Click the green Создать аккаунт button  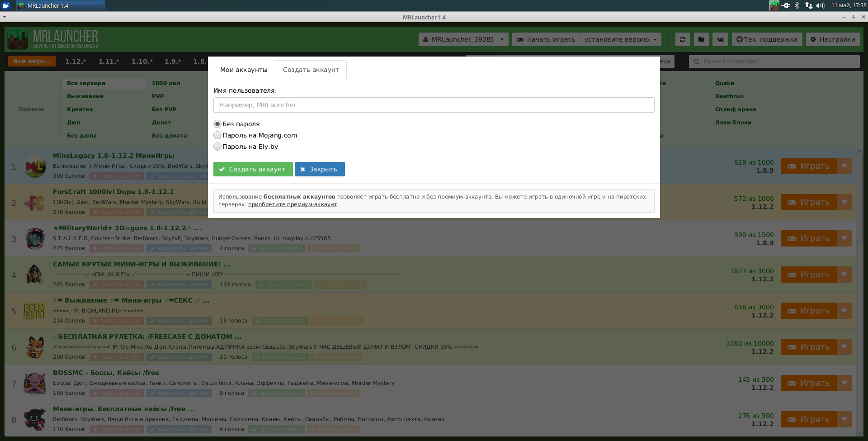pos(253,169)
